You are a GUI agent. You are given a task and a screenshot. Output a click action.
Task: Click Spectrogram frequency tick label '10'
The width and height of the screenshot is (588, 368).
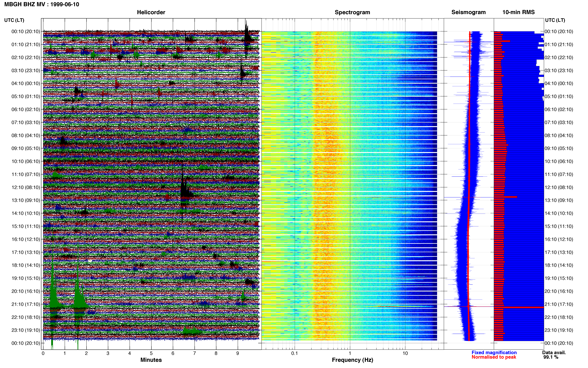coord(405,353)
